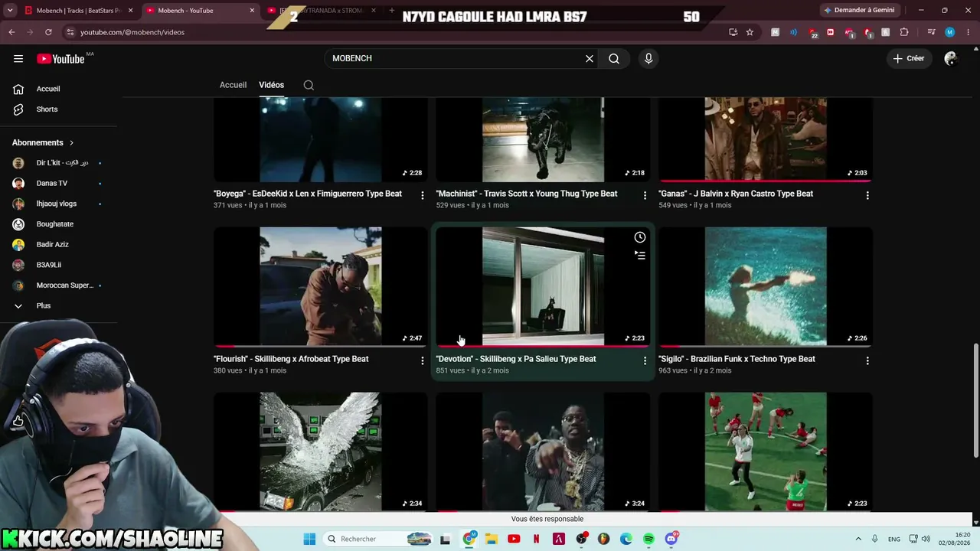The image size is (980, 551).
Task: Open more options for Flourish video
Action: (422, 360)
